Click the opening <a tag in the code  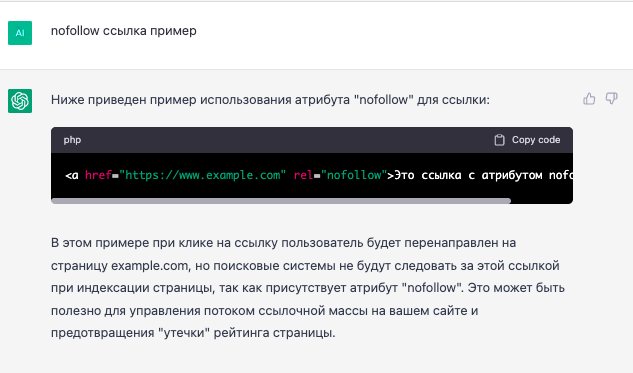pos(72,175)
